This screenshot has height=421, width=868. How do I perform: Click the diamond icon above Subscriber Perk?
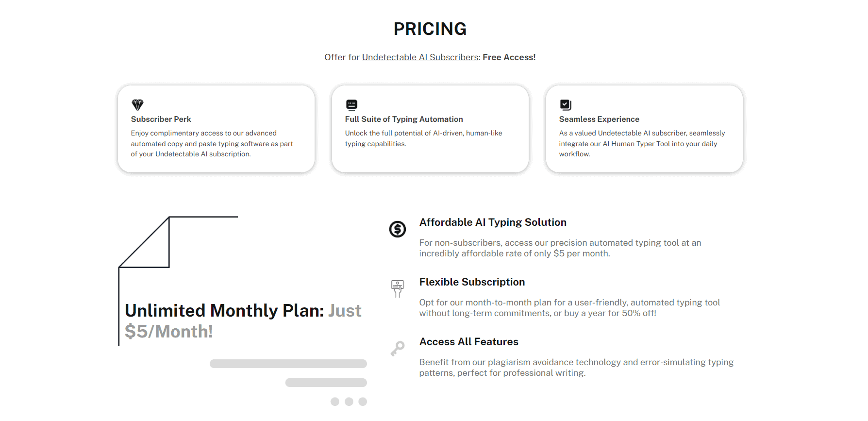pos(137,105)
